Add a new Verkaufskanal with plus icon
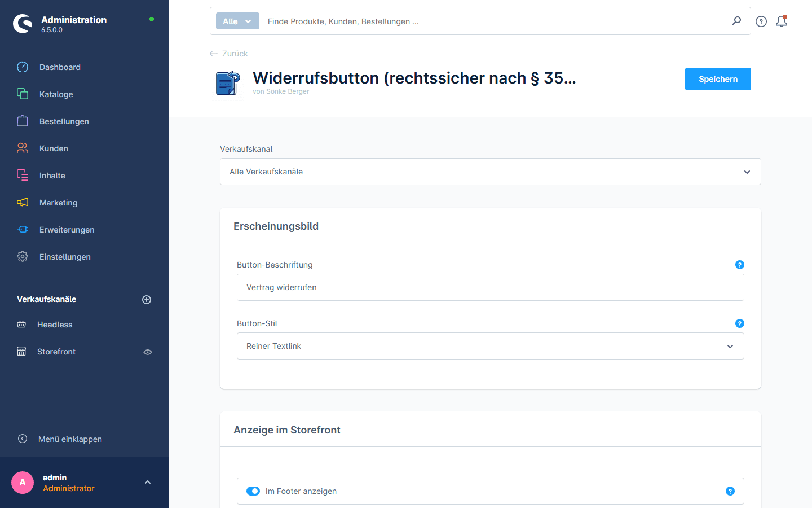The width and height of the screenshot is (812, 508). click(147, 300)
